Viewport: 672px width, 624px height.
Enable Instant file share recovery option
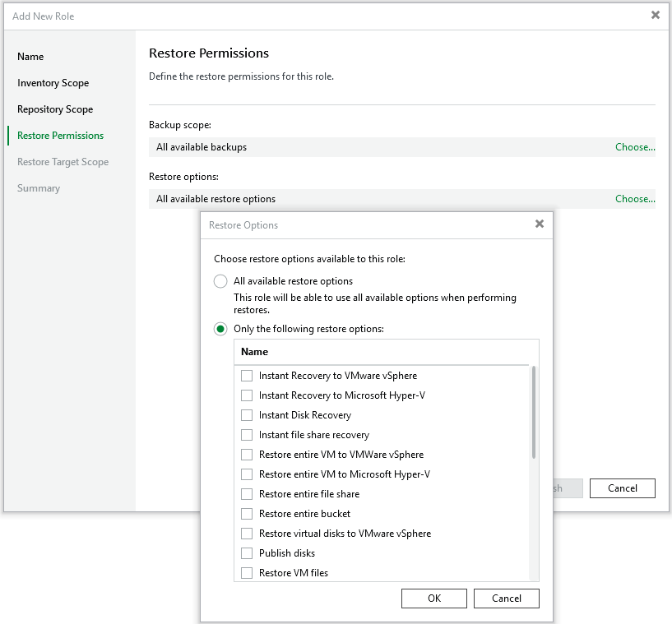[x=247, y=435]
